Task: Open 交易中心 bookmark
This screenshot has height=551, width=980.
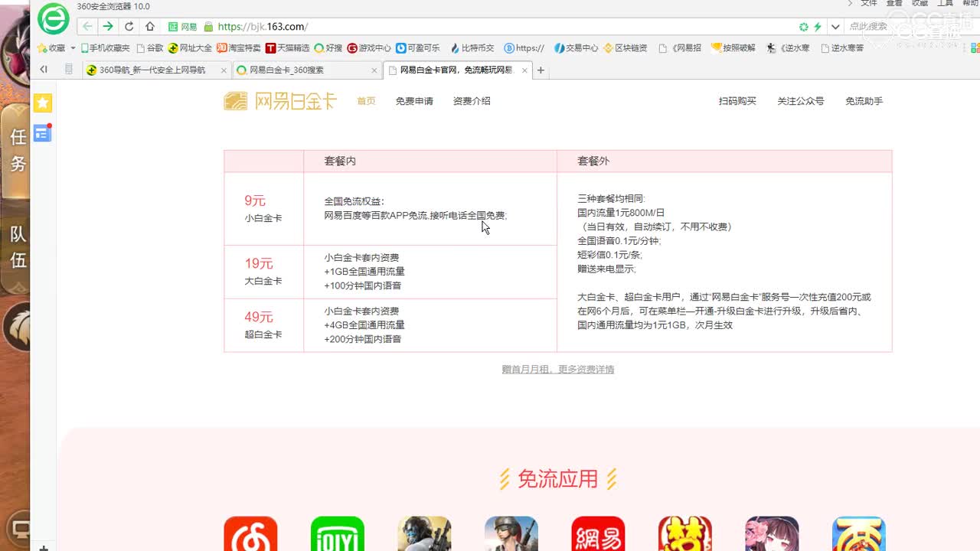Action: coord(576,47)
